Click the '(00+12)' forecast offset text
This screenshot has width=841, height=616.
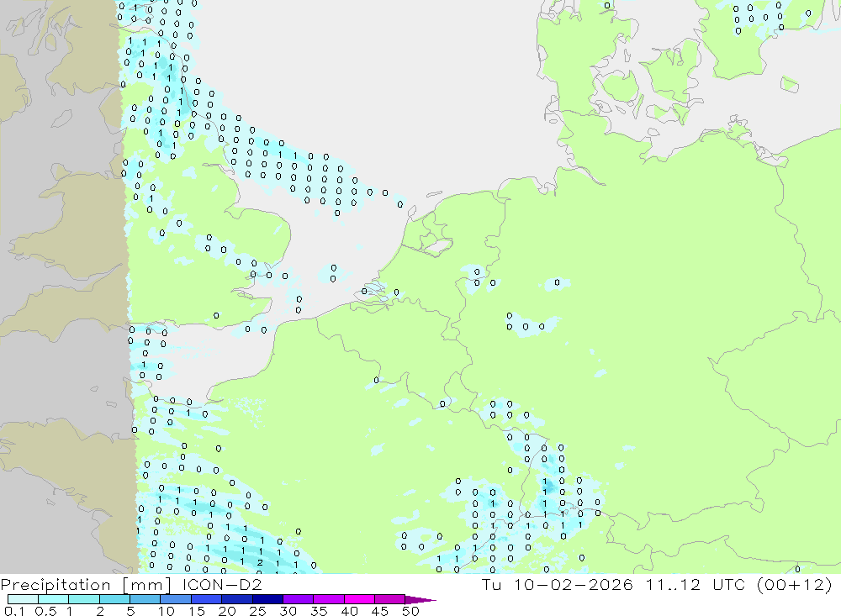point(795,584)
